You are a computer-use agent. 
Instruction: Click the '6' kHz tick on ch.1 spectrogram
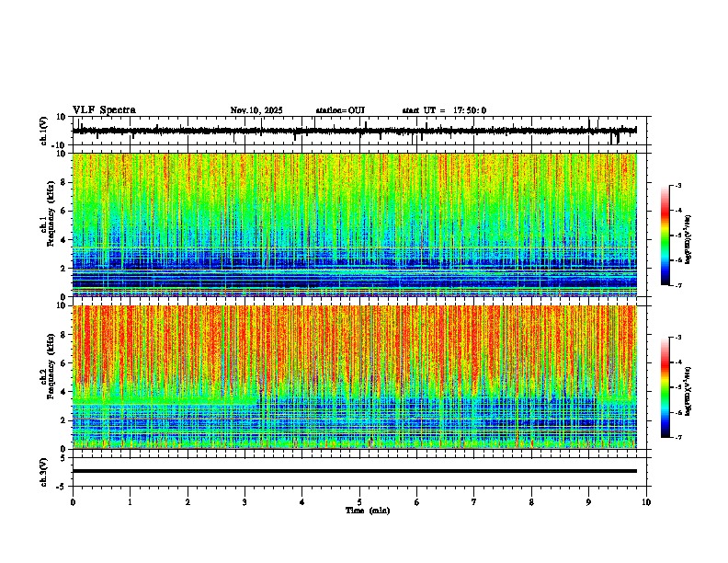coord(63,211)
